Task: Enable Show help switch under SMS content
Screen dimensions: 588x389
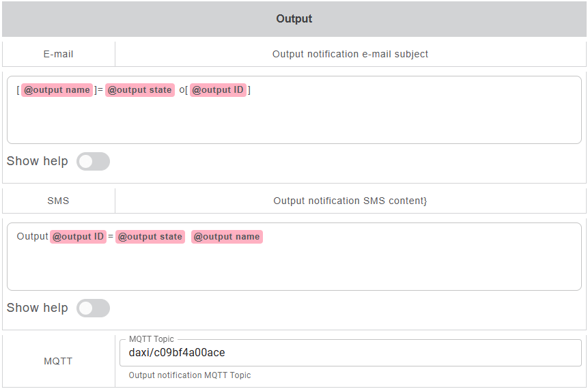Action: 93,308
